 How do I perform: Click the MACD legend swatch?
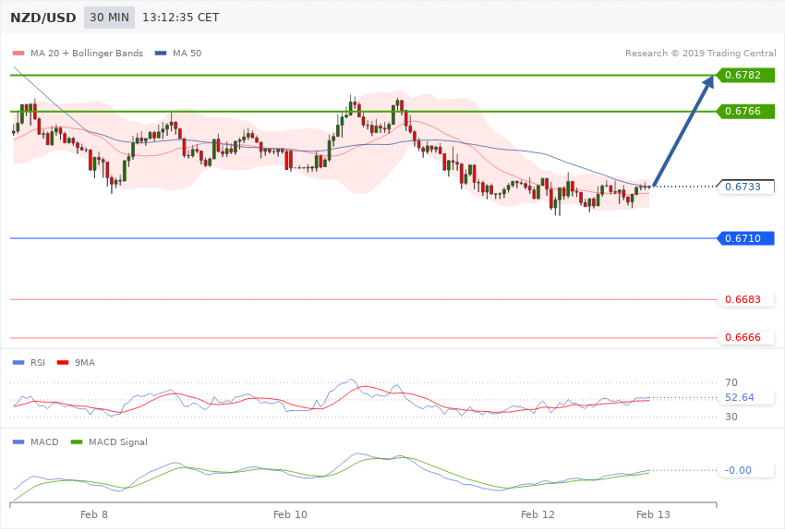coord(18,441)
